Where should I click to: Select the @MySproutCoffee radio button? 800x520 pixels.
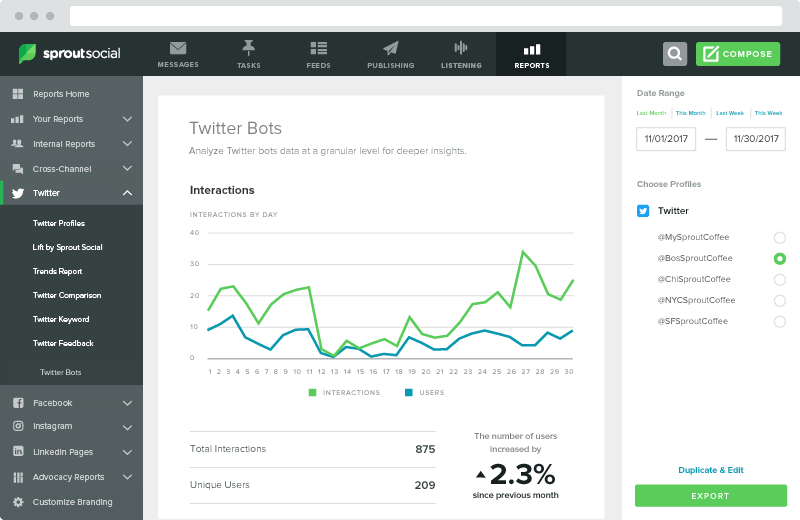779,237
